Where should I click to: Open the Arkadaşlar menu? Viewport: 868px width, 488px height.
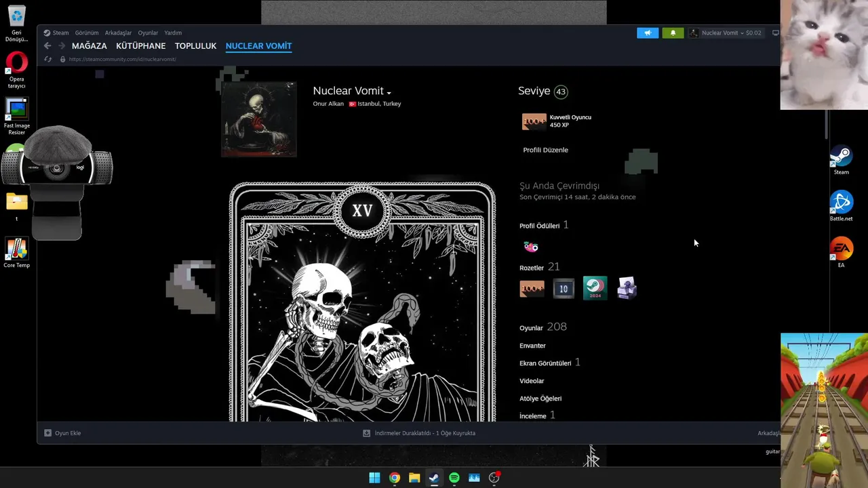[x=118, y=33]
